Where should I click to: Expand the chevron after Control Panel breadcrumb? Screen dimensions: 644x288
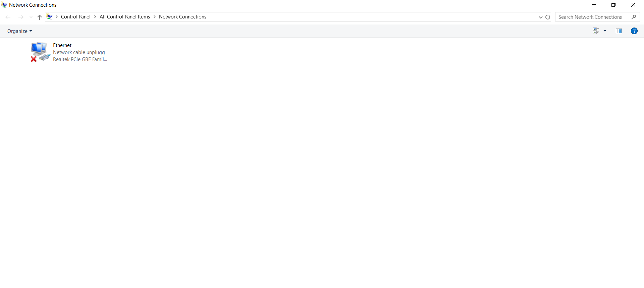click(x=95, y=17)
